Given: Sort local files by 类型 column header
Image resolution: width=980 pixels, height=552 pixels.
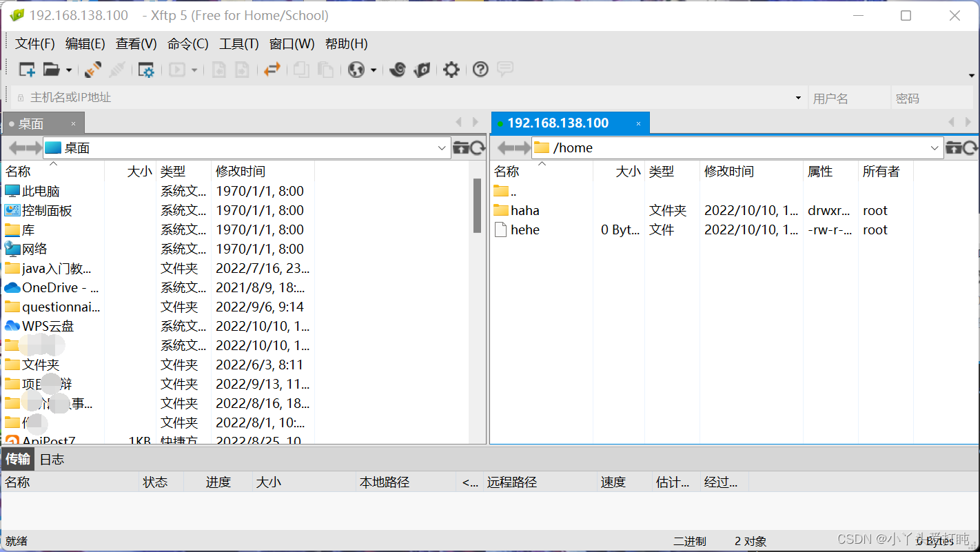Looking at the screenshot, I should pyautogui.click(x=184, y=171).
